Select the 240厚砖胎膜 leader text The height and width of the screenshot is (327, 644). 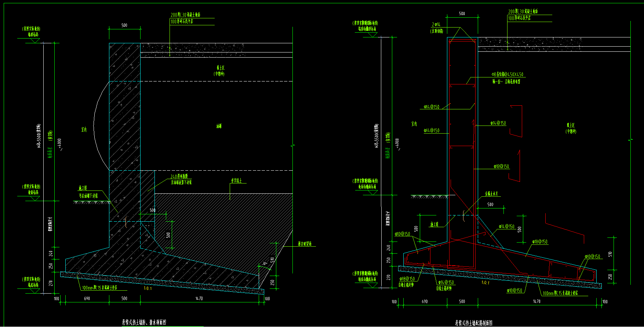click(x=179, y=177)
